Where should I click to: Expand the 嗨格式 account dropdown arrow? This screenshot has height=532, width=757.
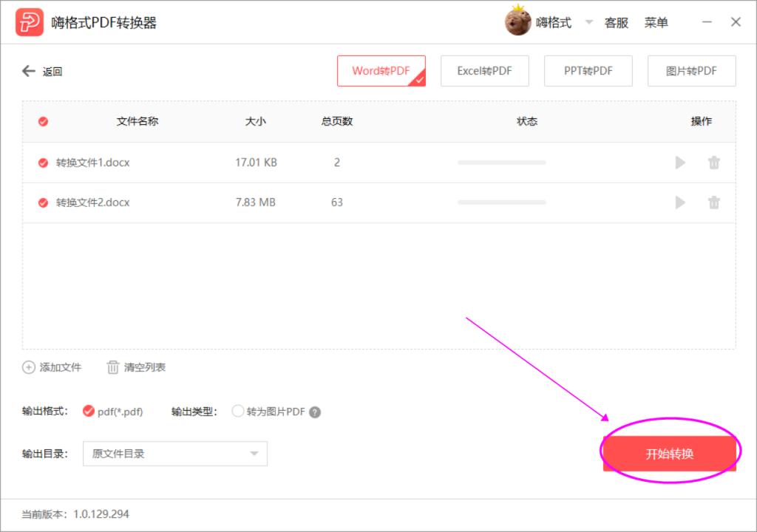pos(588,23)
